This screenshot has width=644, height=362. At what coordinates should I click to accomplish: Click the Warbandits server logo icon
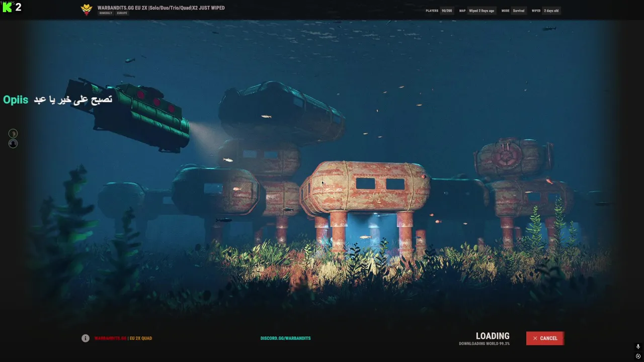pos(87,10)
